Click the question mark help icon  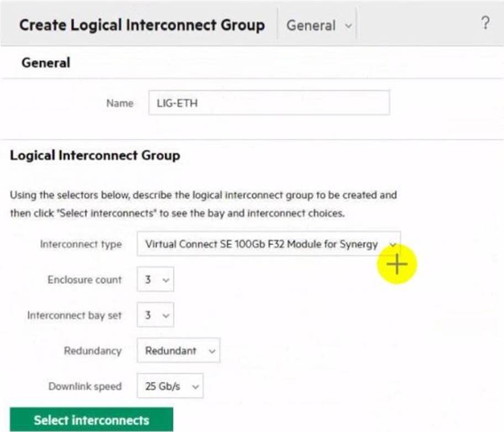click(x=485, y=23)
